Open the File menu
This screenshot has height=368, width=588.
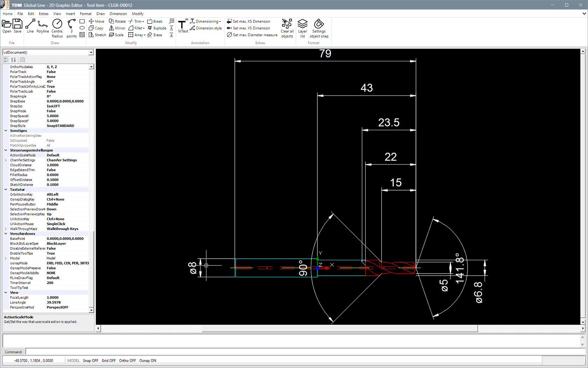tap(20, 14)
